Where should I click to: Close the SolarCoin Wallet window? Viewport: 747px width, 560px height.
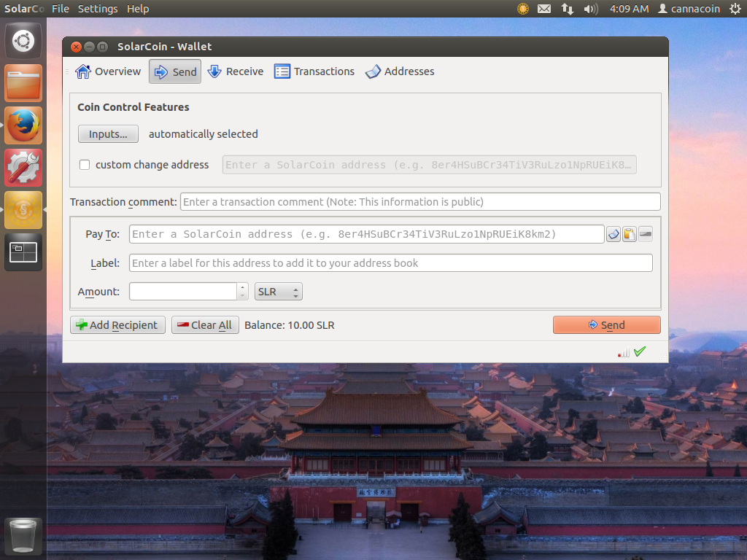(x=76, y=47)
